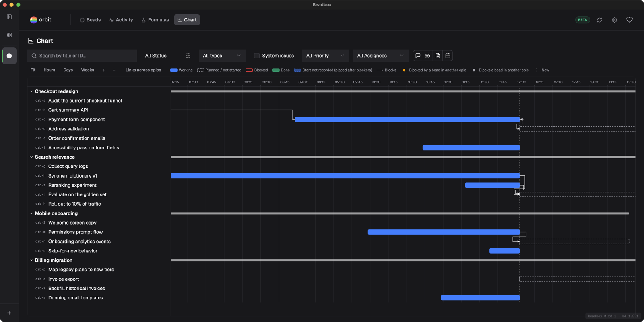Open settings gear icon

pos(614,20)
